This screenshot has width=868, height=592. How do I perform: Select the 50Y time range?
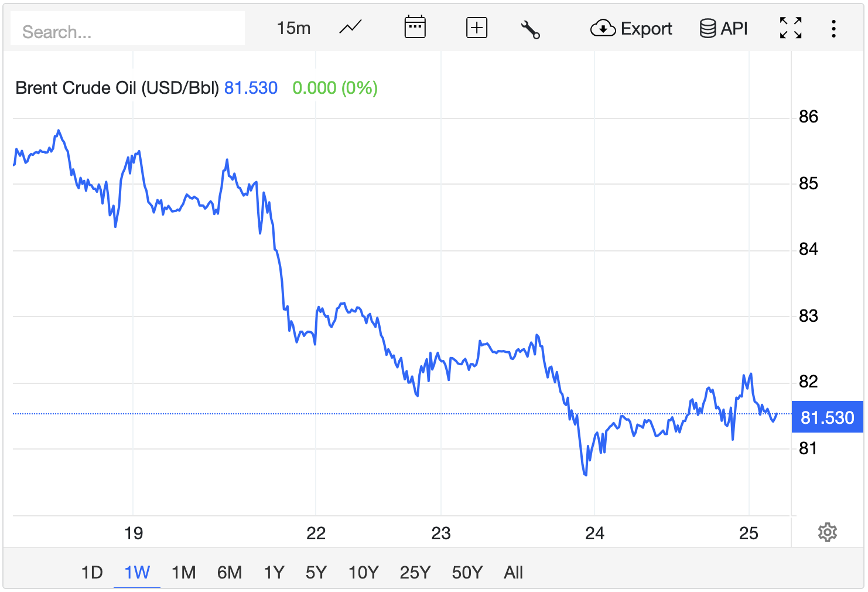(x=467, y=572)
